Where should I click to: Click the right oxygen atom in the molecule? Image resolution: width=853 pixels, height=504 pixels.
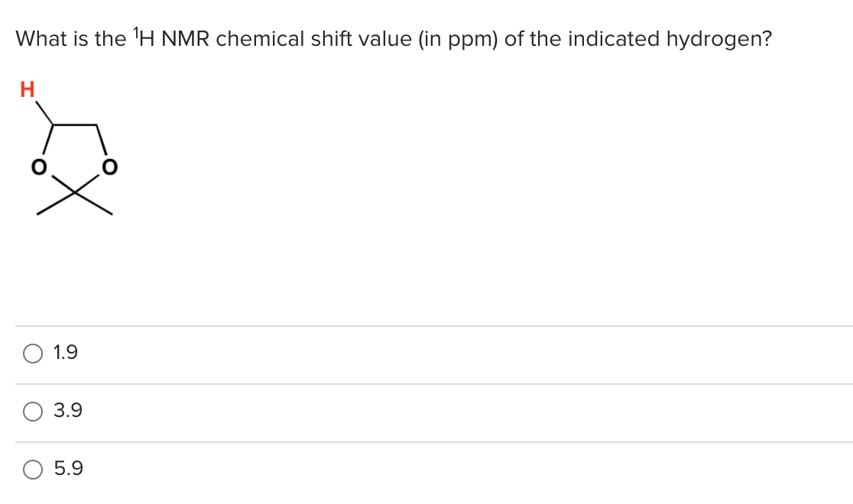click(109, 167)
